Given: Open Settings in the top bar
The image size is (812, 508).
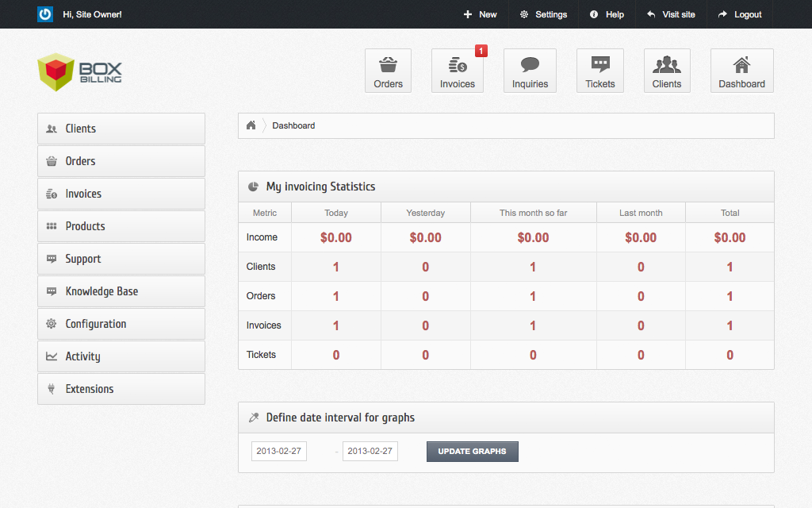Looking at the screenshot, I should click(x=543, y=14).
